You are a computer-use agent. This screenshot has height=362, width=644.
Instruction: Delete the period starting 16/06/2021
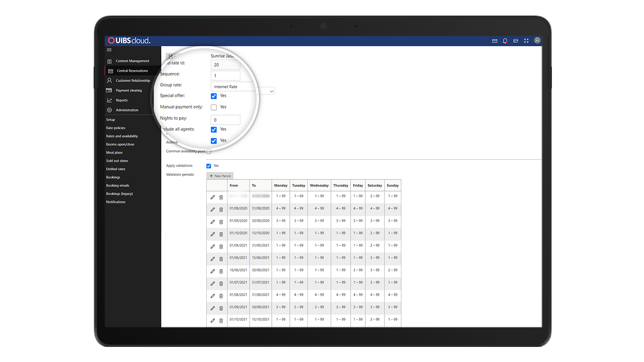[x=221, y=271]
